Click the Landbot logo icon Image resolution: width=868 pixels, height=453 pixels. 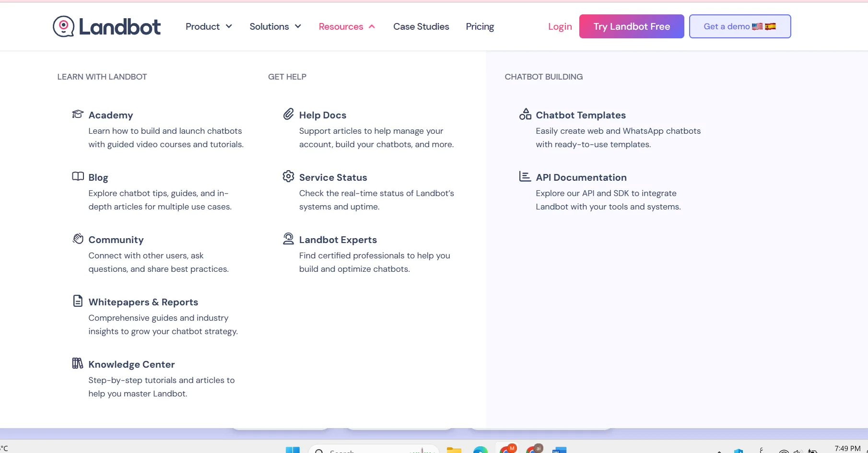pos(63,26)
